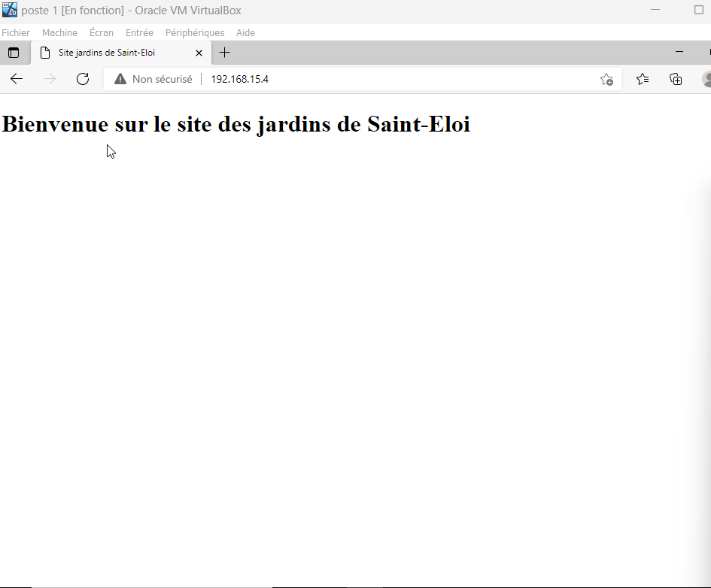Open a new tab with plus button
The image size is (711, 588).
click(224, 53)
